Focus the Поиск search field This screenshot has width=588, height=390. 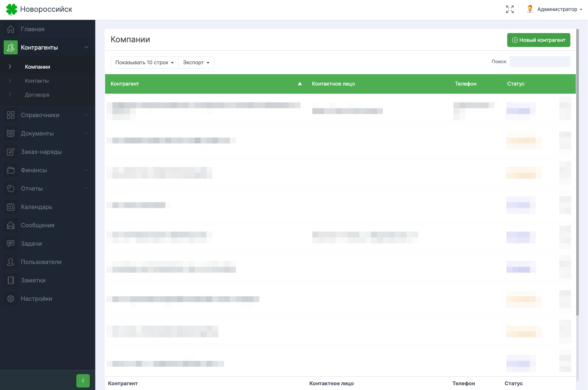pyautogui.click(x=539, y=62)
